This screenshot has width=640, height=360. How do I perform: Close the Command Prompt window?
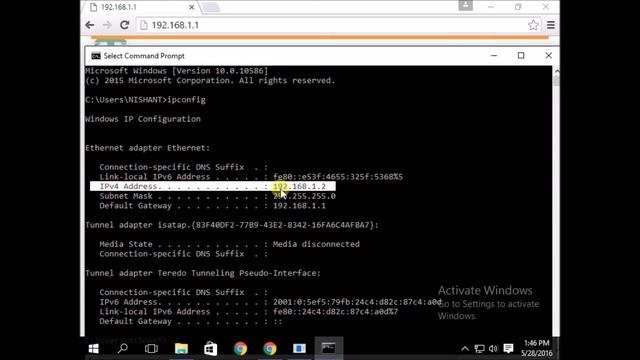click(x=549, y=56)
